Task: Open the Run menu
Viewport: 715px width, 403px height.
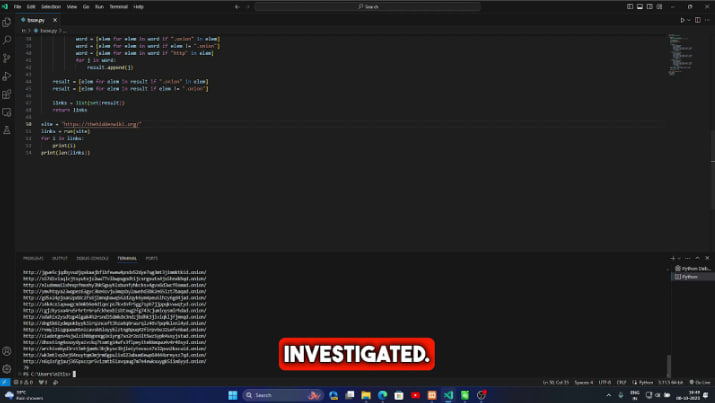Action: [x=99, y=6]
